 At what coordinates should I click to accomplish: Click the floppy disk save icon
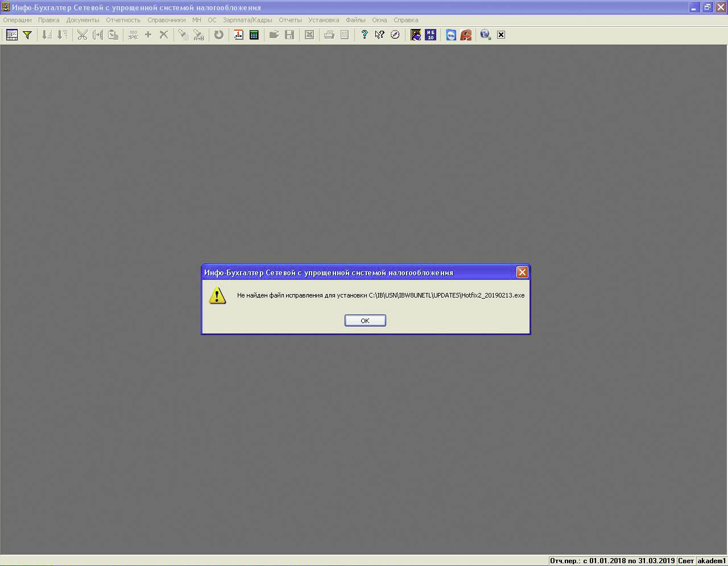point(289,35)
